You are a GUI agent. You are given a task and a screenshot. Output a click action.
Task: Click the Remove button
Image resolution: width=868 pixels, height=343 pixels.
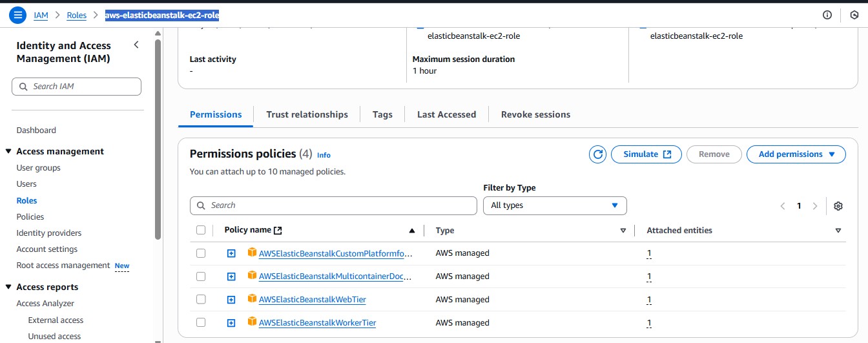click(714, 154)
